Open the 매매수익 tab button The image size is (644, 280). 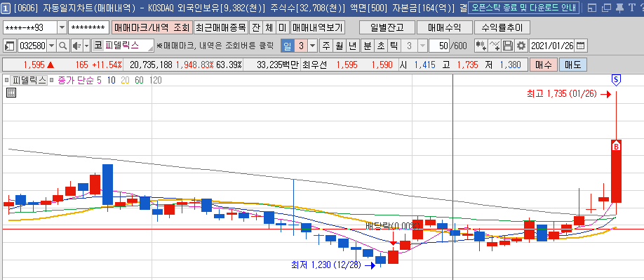pos(444,27)
